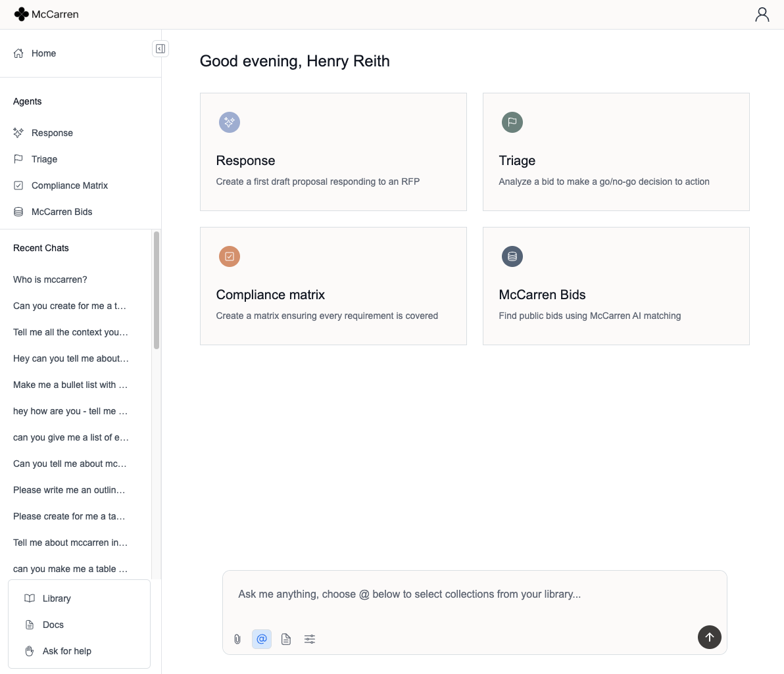Attach a file with the paperclip icon
The height and width of the screenshot is (674, 784).
(x=237, y=639)
